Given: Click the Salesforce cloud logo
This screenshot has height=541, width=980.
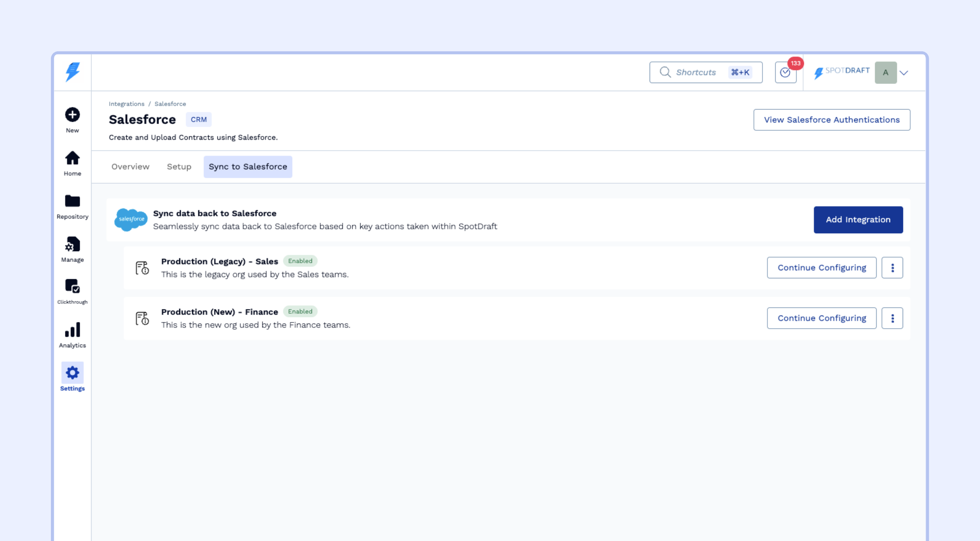Looking at the screenshot, I should (131, 219).
